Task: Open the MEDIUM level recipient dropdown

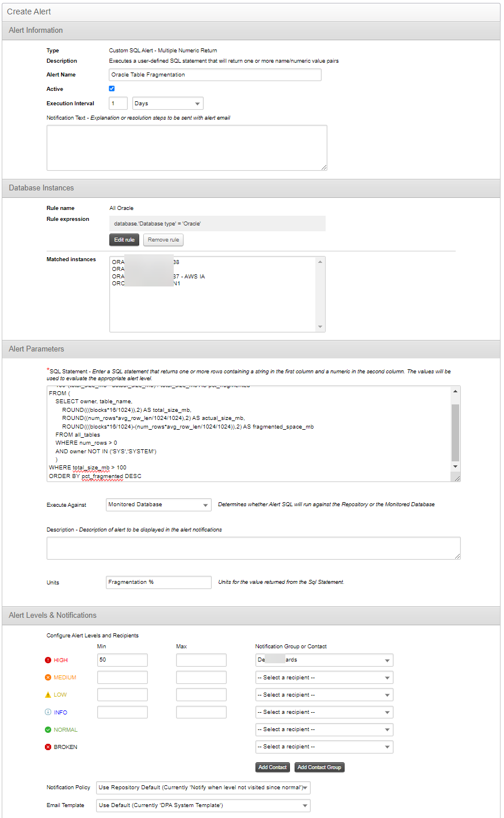Action: click(324, 677)
